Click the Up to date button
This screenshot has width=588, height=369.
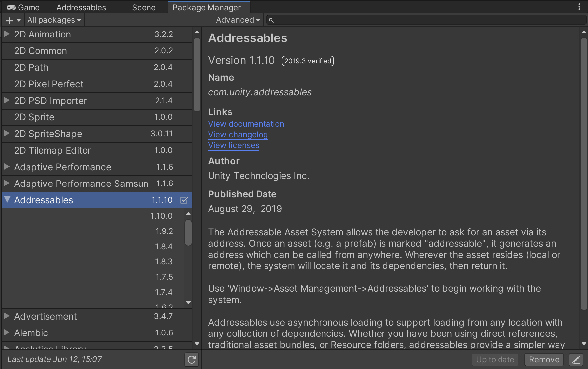coord(495,360)
